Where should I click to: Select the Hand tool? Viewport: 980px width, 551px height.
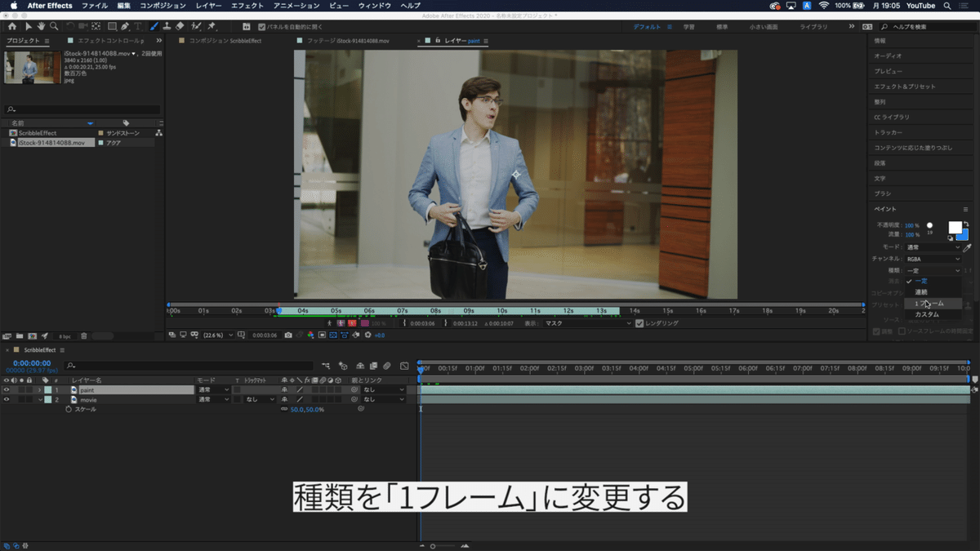click(41, 26)
